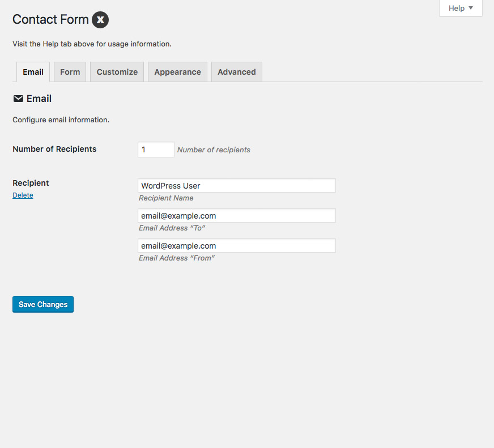Click the Email section heading text
The height and width of the screenshot is (448, 494).
click(39, 99)
